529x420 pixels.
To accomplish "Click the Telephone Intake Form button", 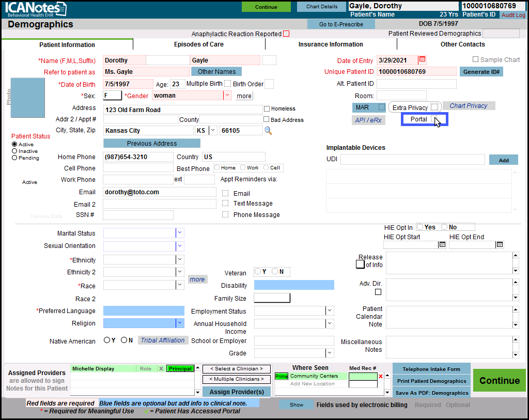I will click(x=431, y=368).
